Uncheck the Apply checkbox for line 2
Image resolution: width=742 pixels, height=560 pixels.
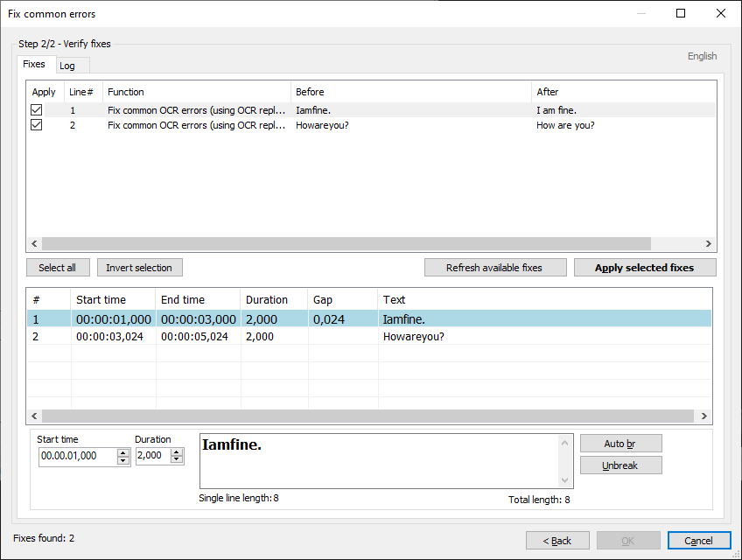coord(36,125)
